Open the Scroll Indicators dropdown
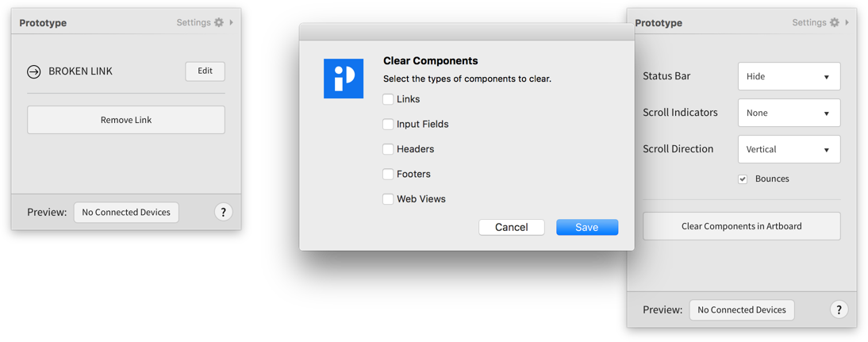Image resolution: width=868 pixels, height=342 pixels. 789,113
